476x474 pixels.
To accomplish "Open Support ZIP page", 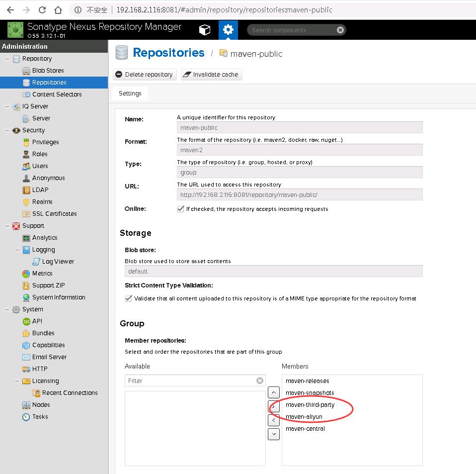I will click(x=48, y=285).
